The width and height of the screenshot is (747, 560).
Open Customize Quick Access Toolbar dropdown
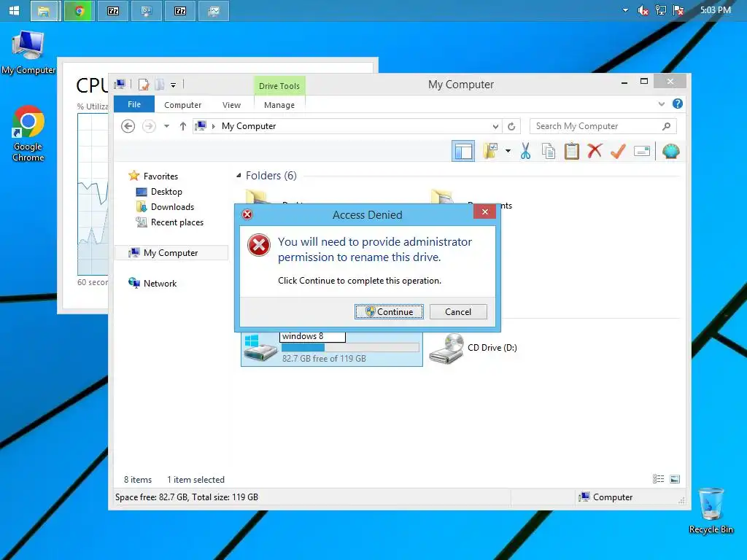click(x=174, y=85)
